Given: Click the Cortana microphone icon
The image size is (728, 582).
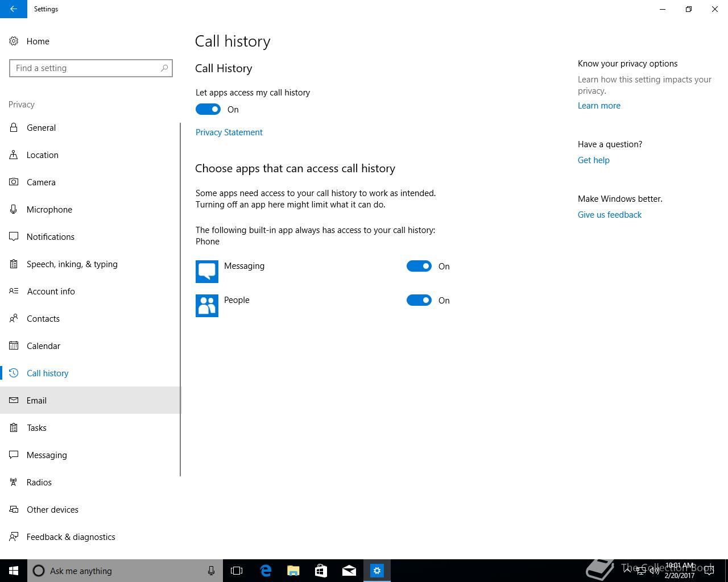Looking at the screenshot, I should click(211, 571).
